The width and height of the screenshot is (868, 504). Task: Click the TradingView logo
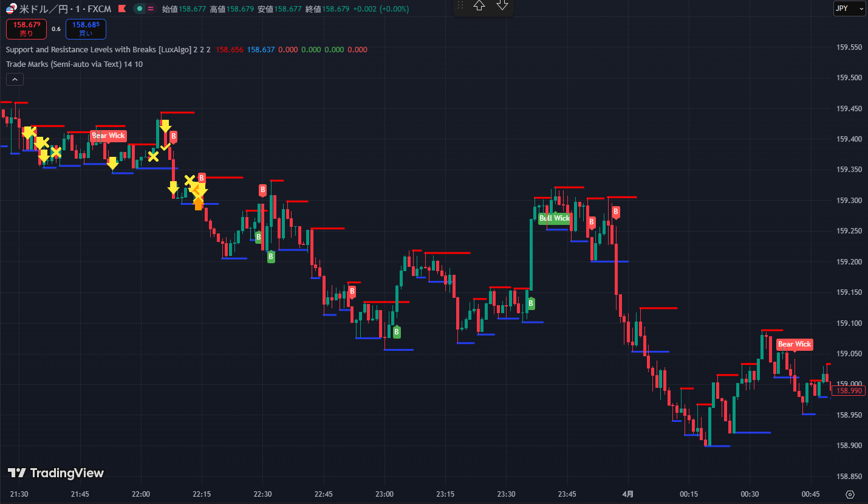(x=56, y=473)
